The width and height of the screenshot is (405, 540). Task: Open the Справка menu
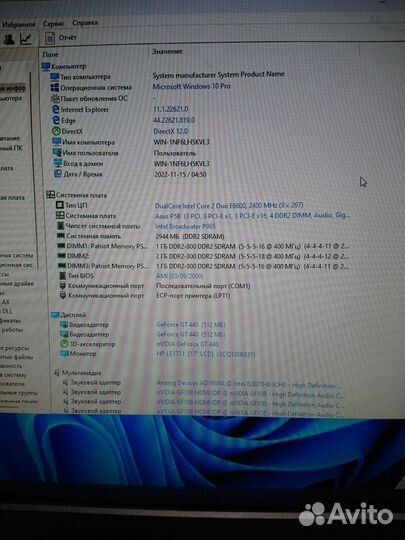85,23
